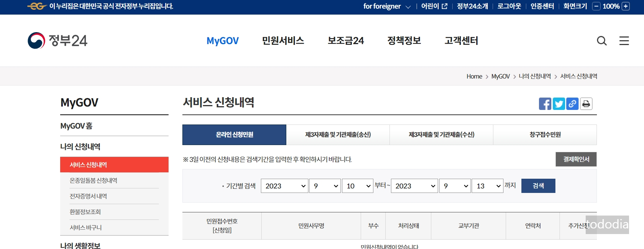Switch to 창구접수민원 tab
The image size is (644, 249).
[x=545, y=135]
